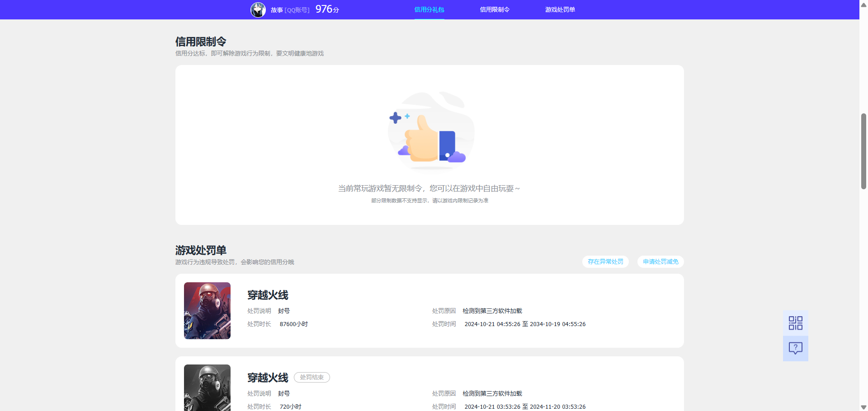The image size is (868, 411).
Task: Select the second 穿越火线 game icon
Action: pyautogui.click(x=207, y=388)
